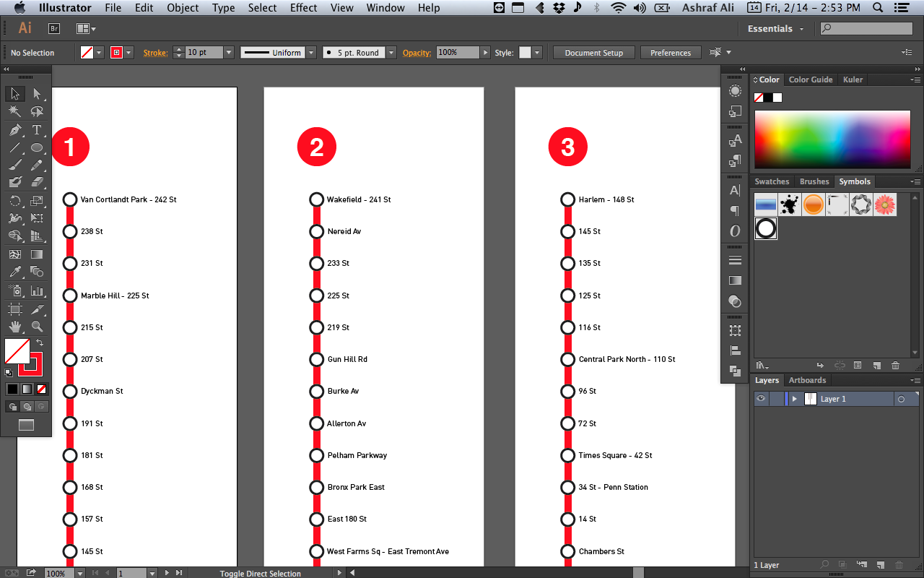Click the Document Setup button
The image size is (924, 578).
tap(593, 53)
